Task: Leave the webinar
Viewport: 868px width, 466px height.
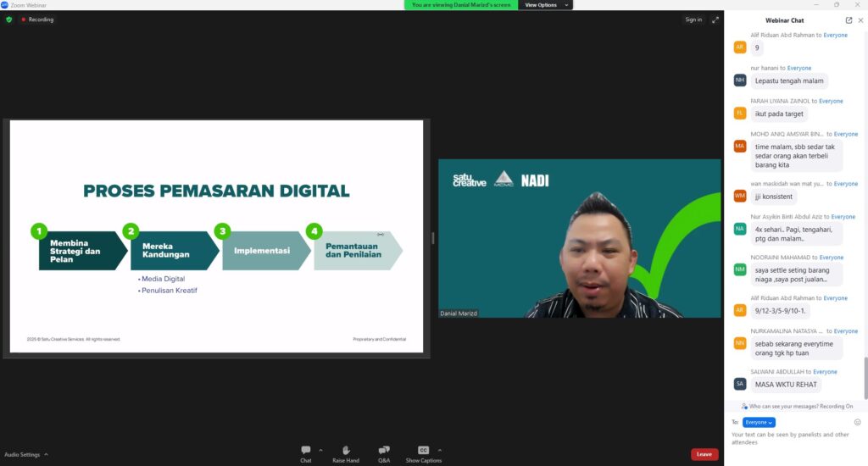Action: click(704, 454)
